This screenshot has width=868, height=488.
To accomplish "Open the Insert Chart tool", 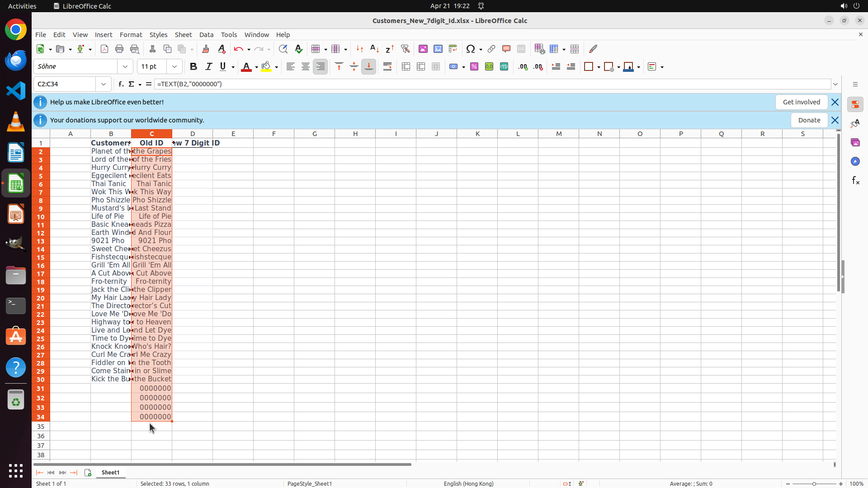I will point(438,49).
